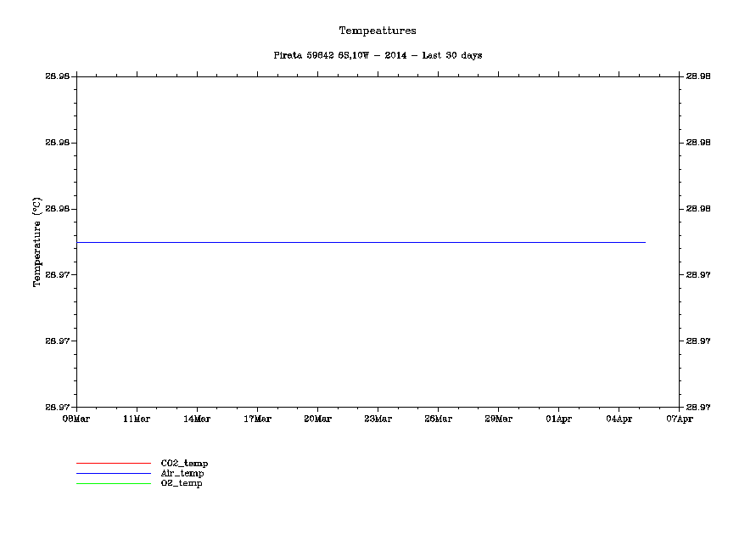The image size is (756, 535).
Task: Select the O2_temp legend label
Action: tap(182, 483)
